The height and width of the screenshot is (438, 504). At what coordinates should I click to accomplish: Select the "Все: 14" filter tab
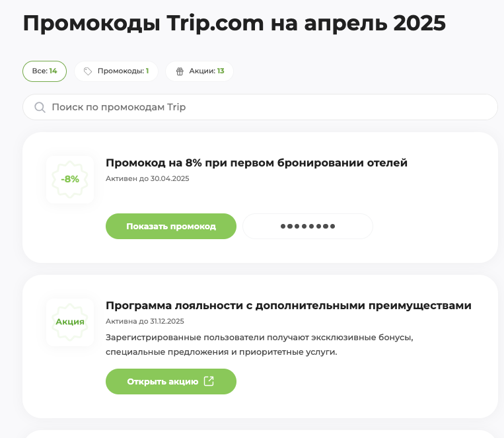coord(45,71)
